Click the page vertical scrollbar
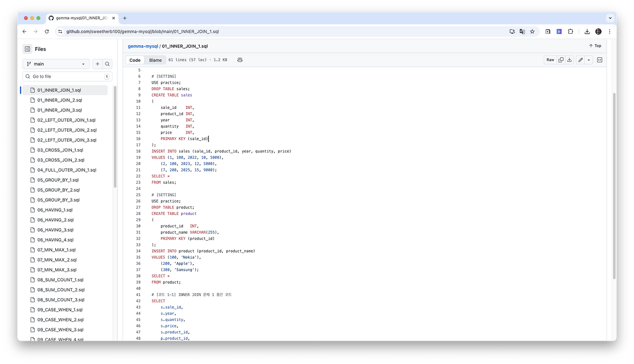This screenshot has height=364, width=634. coord(615,186)
